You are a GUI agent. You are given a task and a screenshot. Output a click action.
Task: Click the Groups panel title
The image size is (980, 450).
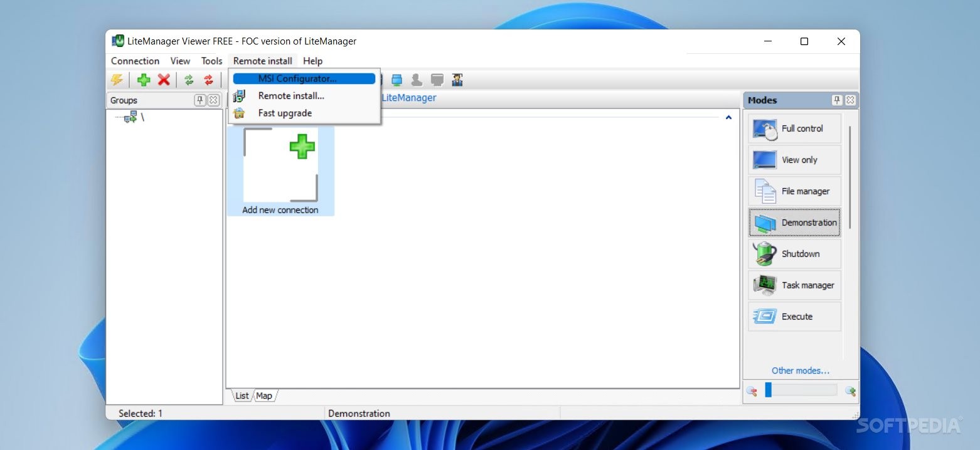pos(124,100)
